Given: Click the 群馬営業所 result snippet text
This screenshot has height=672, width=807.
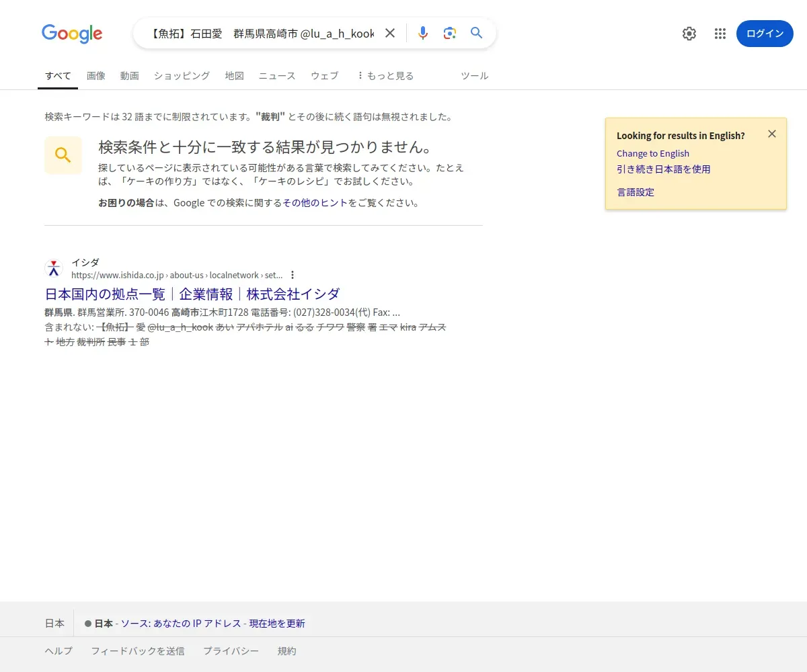Looking at the screenshot, I should [222, 312].
